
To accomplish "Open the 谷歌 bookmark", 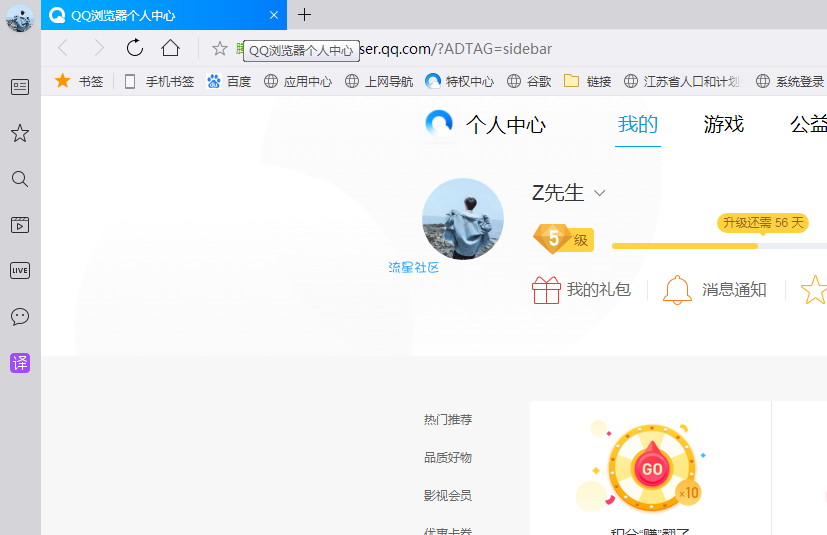I will tap(529, 81).
